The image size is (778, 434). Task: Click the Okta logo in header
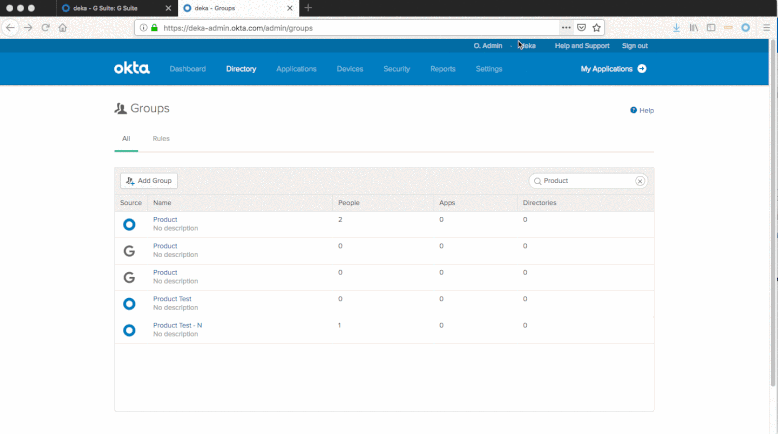[131, 69]
